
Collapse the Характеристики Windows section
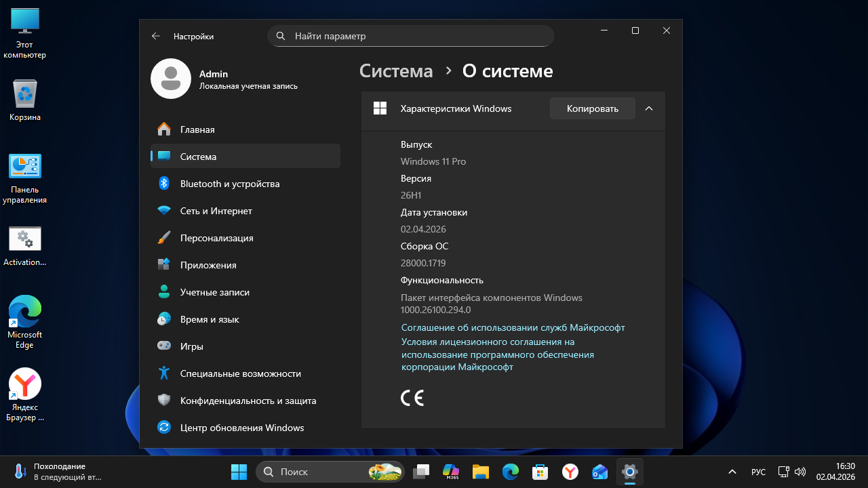649,108
